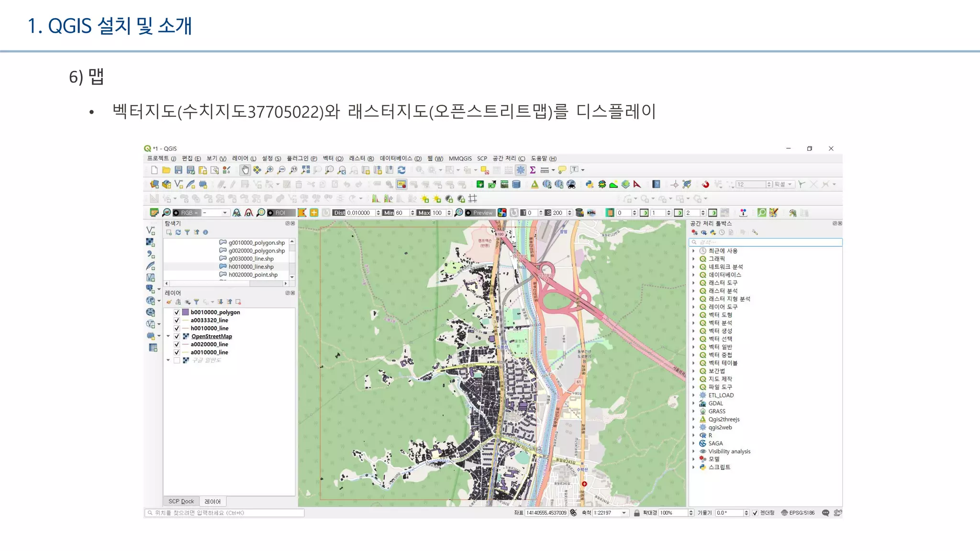Select the Pan Map hand tool
The width and height of the screenshot is (980, 551).
click(x=245, y=170)
